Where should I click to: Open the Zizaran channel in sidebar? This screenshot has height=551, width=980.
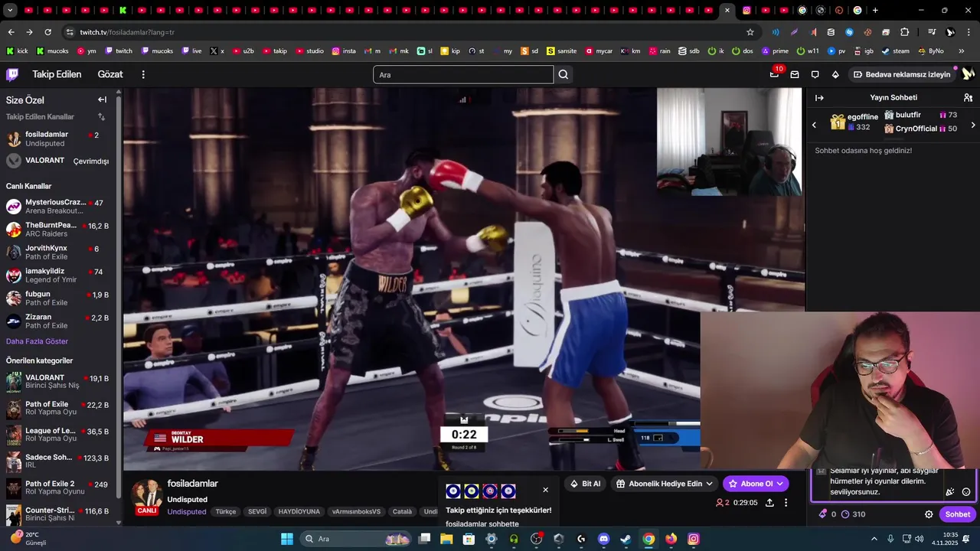pos(60,321)
